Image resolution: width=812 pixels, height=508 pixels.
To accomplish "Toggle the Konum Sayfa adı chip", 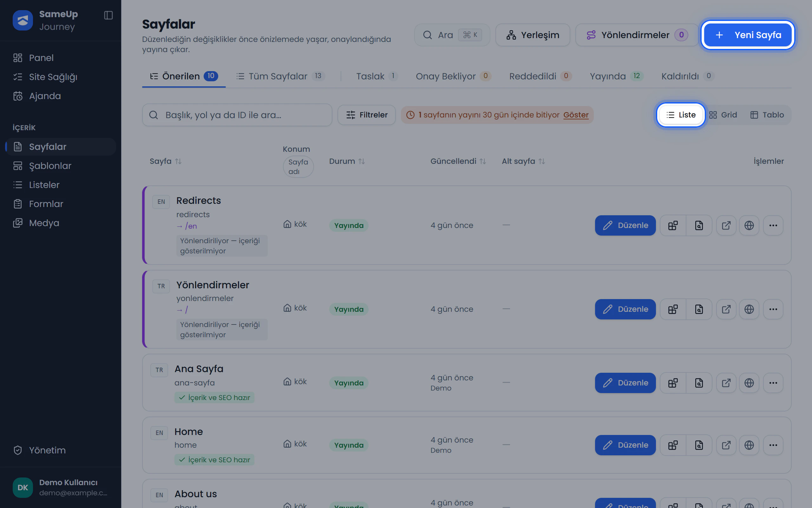I will [x=298, y=167].
